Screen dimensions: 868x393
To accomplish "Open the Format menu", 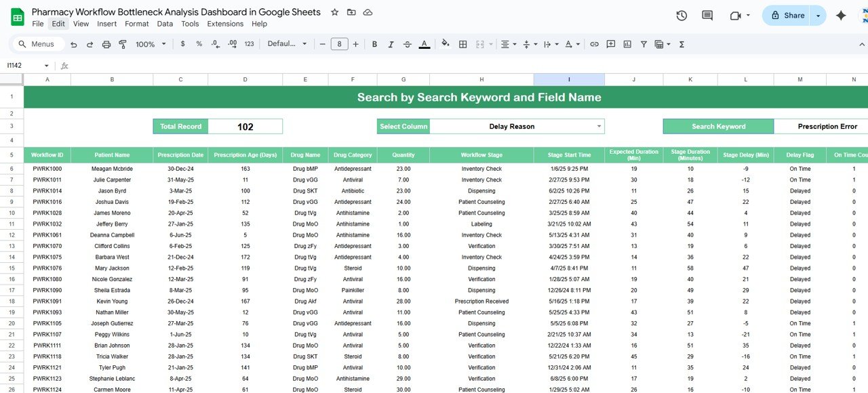I will click(136, 24).
